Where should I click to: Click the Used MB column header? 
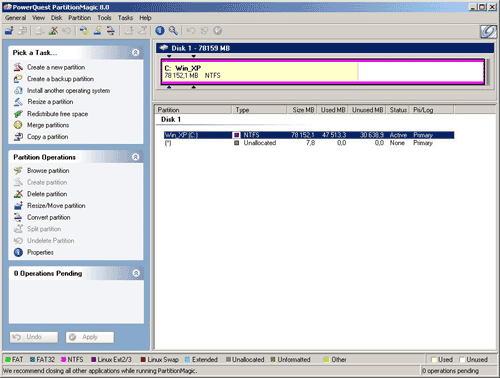[x=332, y=110]
